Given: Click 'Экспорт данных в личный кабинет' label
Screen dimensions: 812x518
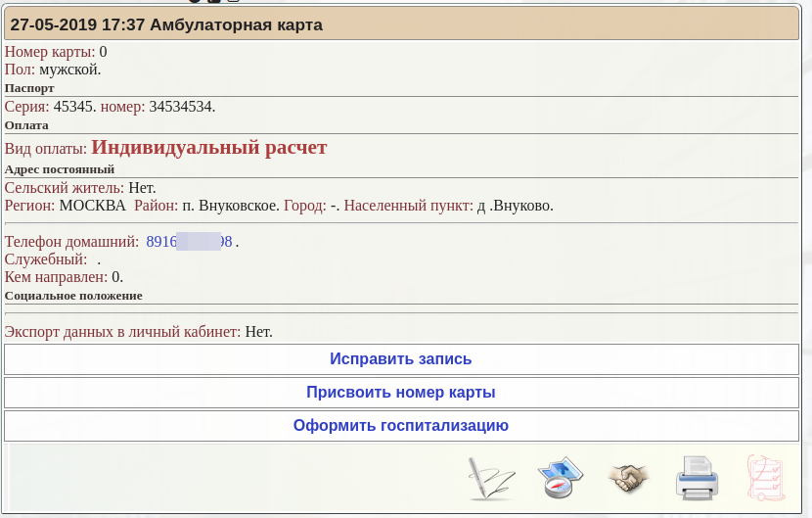Looking at the screenshot, I should pyautogui.click(x=122, y=332).
